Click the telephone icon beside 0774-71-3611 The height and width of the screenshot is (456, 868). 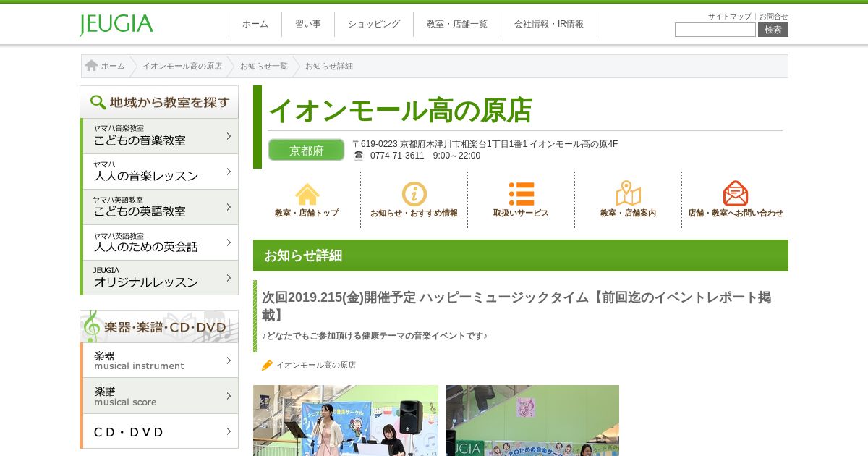(x=358, y=156)
